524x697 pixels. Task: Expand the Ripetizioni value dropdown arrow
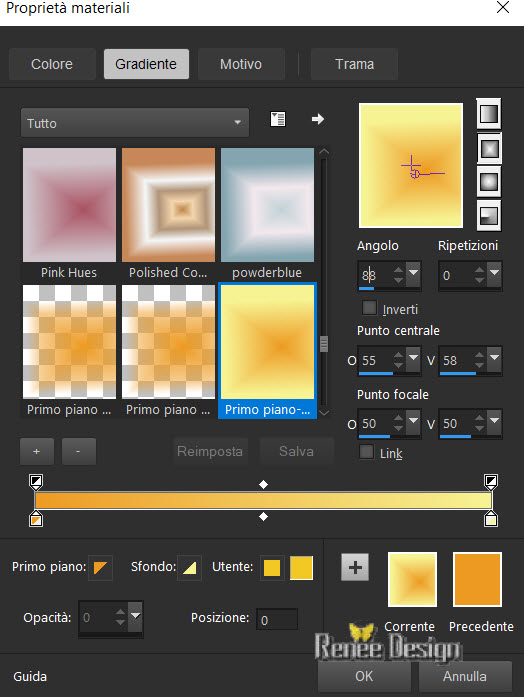point(494,272)
